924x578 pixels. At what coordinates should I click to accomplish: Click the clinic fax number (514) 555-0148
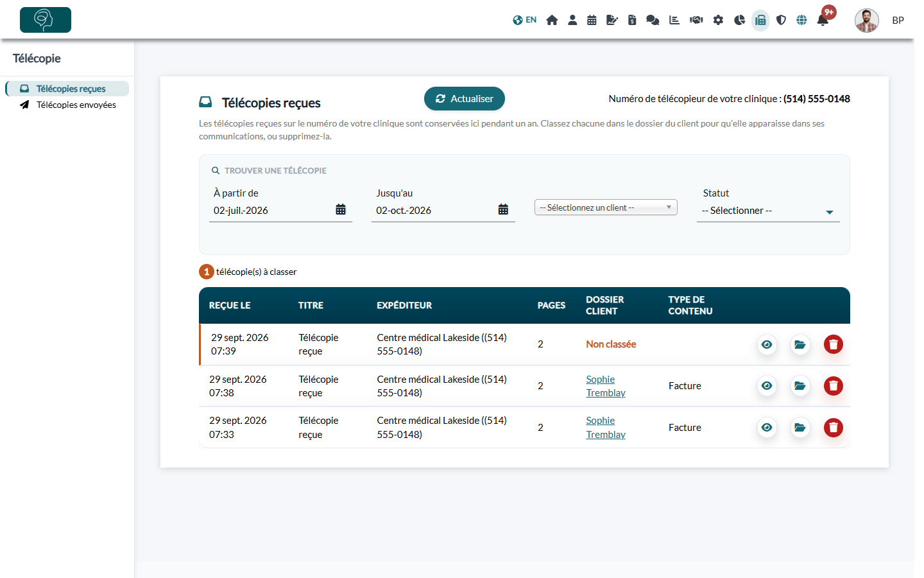817,99
